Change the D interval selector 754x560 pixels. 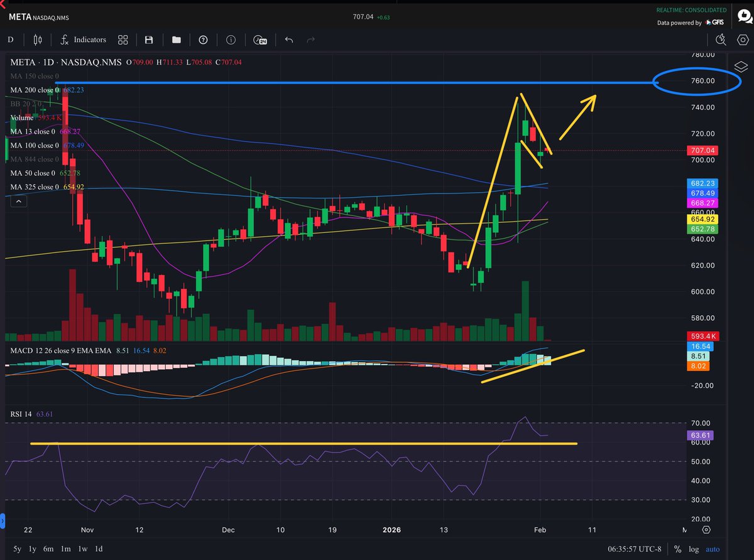(x=10, y=40)
